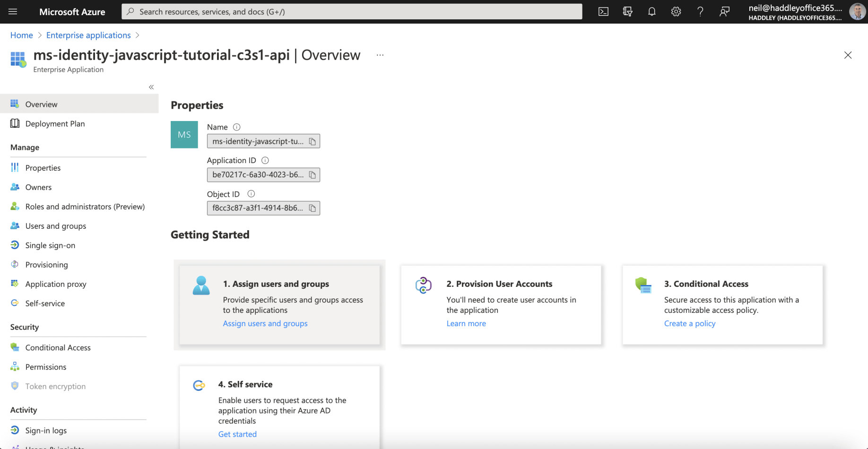Copy the Application ID value
Viewport: 868px width, 449px height.
click(x=312, y=175)
